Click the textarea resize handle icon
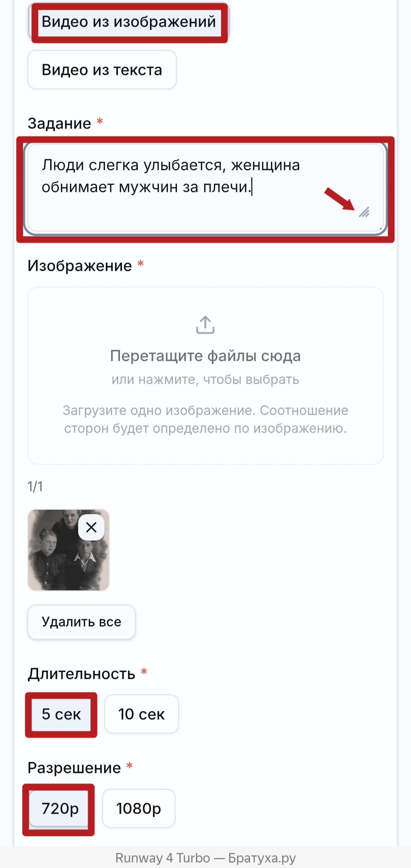Image resolution: width=411 pixels, height=868 pixels. coord(364,212)
